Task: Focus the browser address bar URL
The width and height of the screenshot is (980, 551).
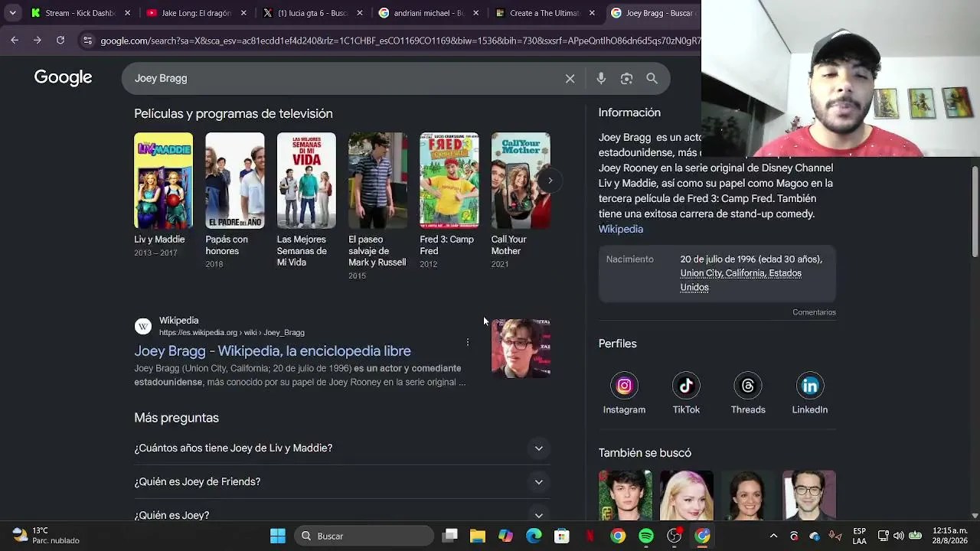Action: [400, 41]
